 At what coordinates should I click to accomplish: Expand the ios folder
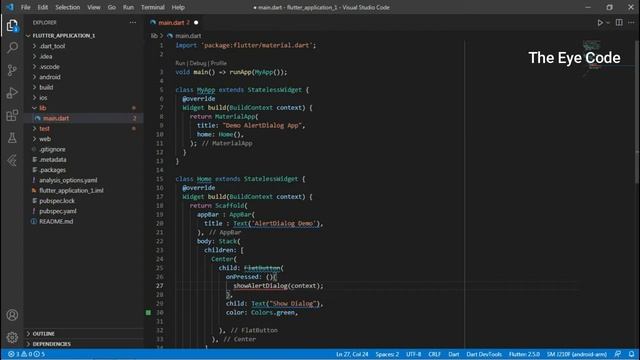[x=43, y=98]
